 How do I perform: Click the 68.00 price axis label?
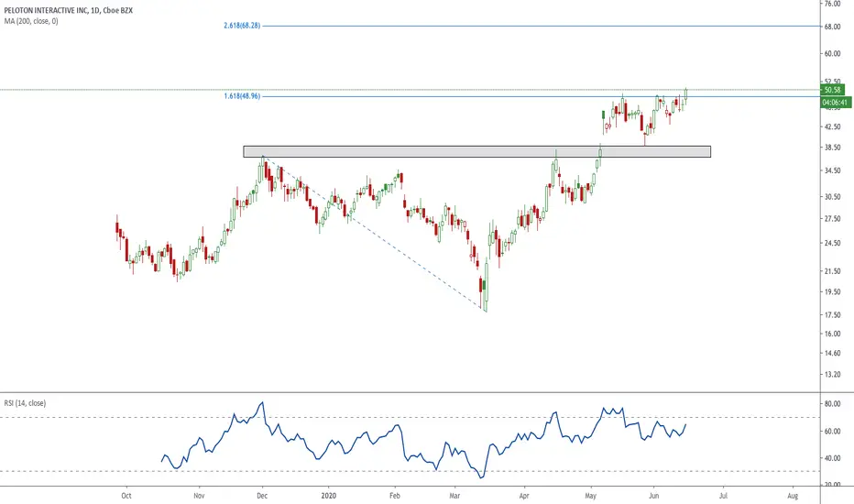pyautogui.click(x=832, y=27)
